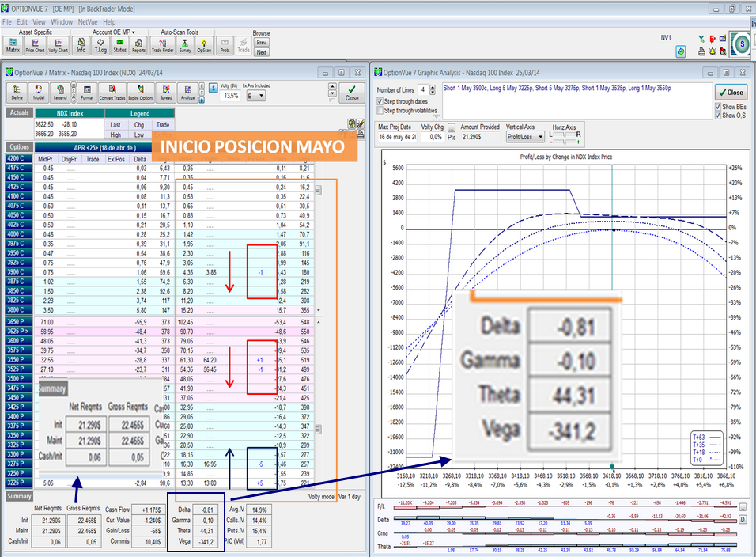Toggle the Step through dates checkbox
The width and height of the screenshot is (756, 557).
[380, 101]
